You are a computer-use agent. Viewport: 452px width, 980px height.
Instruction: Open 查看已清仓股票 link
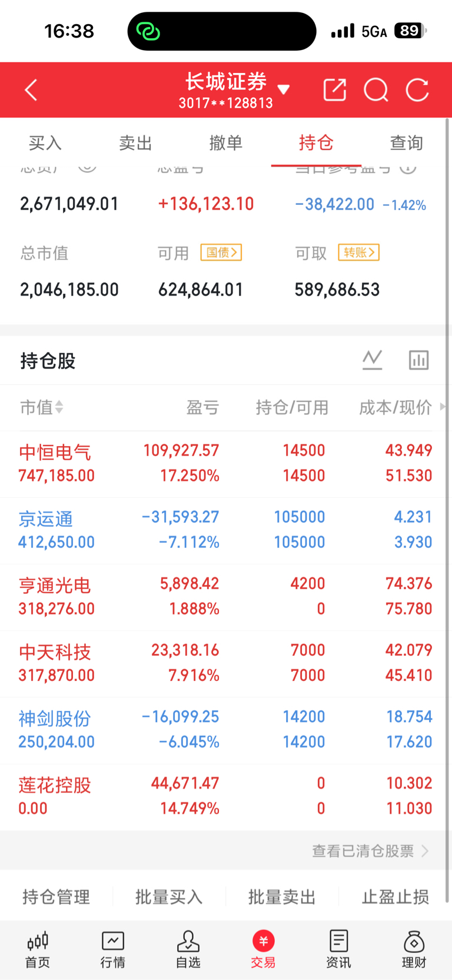pos(370,851)
